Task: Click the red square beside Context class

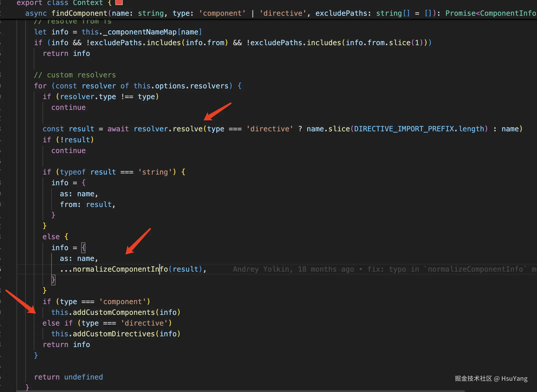Action: [119, 2]
